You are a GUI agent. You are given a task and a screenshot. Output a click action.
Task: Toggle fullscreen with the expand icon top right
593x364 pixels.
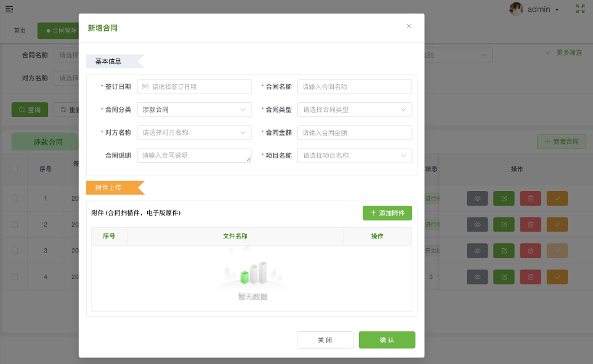579,9
